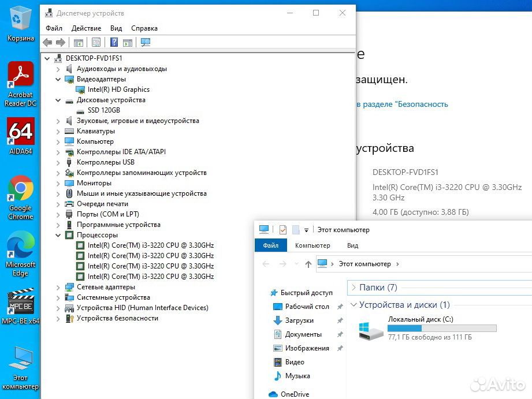Viewport: 532px width, 399px height.
Task: Select the Google Chrome desktop shortcut
Action: 20,198
